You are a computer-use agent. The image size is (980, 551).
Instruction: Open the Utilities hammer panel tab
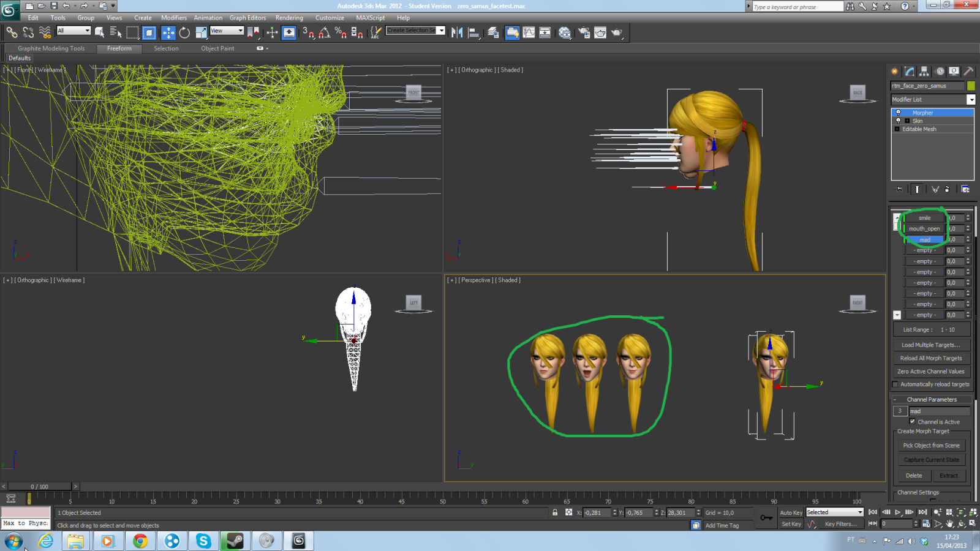coord(968,71)
